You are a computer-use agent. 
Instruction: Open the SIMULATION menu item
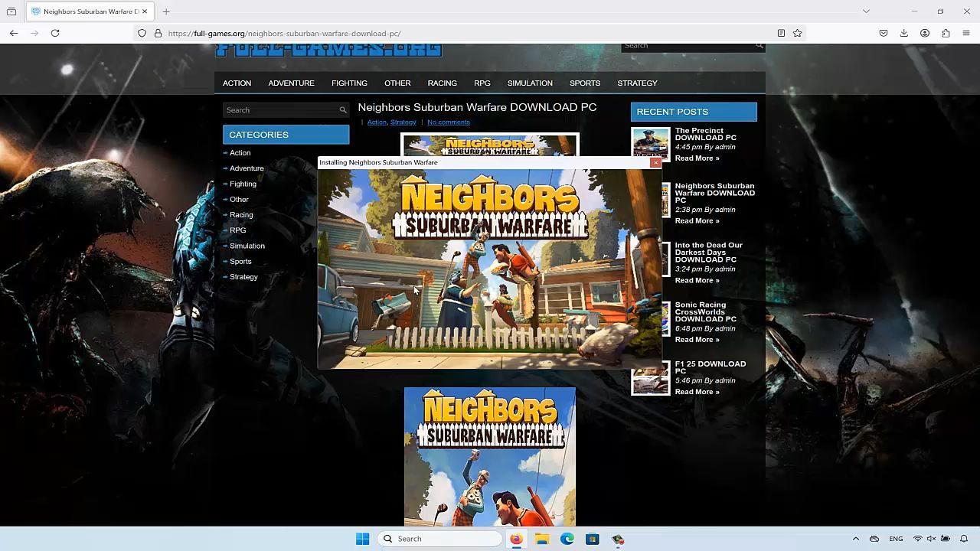pos(530,83)
